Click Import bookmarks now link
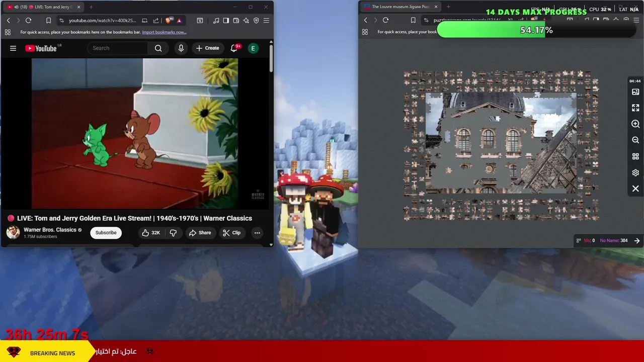The image size is (644, 362). [164, 32]
